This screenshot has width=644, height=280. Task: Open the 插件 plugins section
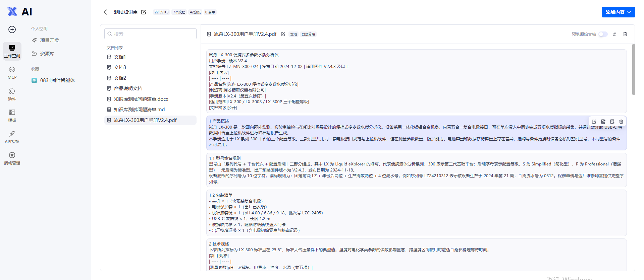tap(12, 94)
